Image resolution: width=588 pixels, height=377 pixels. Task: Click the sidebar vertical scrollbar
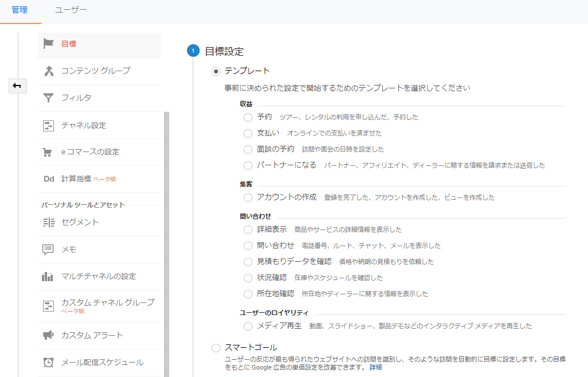click(167, 244)
